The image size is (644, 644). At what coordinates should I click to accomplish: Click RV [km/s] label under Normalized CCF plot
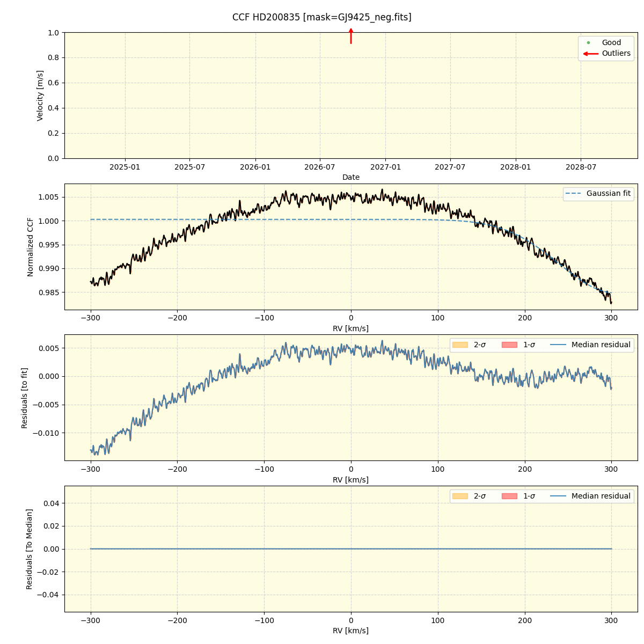click(x=351, y=328)
